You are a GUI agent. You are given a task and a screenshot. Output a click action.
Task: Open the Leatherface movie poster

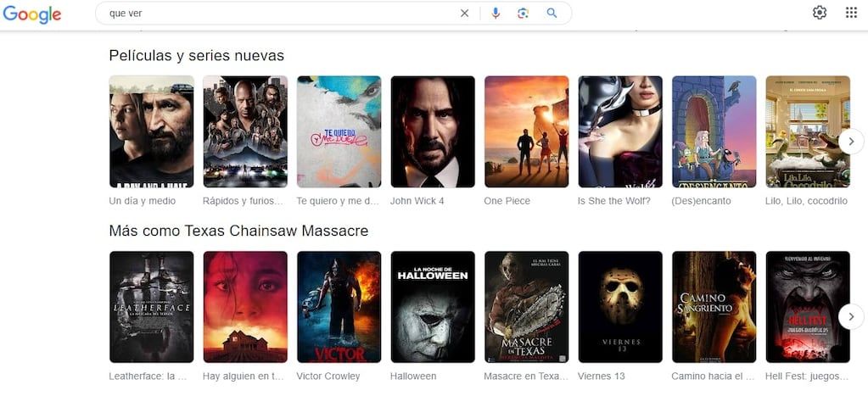pyautogui.click(x=152, y=307)
